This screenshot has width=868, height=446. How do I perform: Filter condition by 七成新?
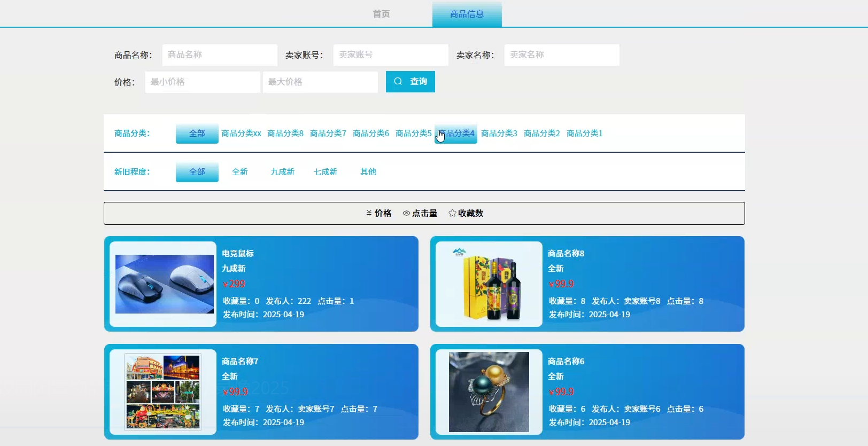click(325, 172)
